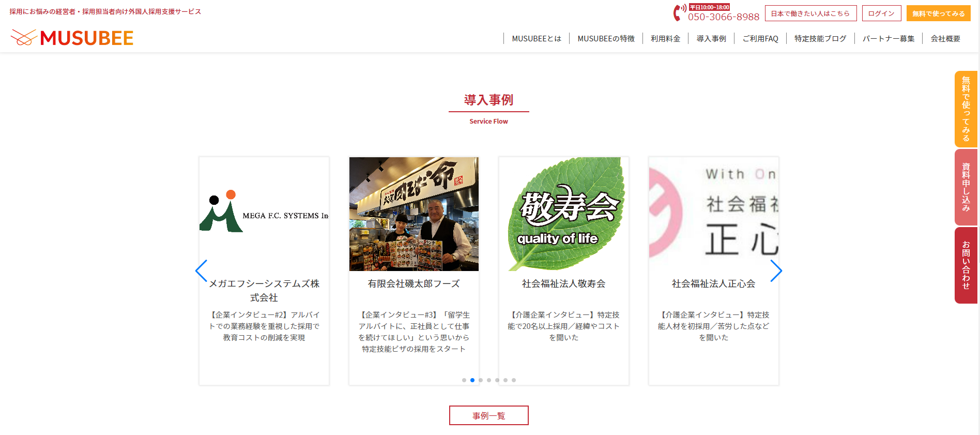Viewport: 980px width, 435px height.
Task: Open the 敬寿会 green leaf image
Action: point(564,214)
